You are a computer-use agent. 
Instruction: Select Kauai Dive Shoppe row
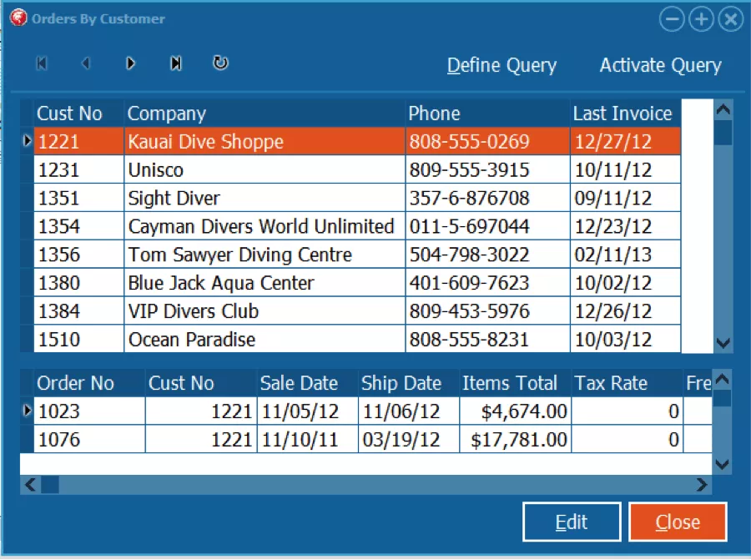pos(357,141)
